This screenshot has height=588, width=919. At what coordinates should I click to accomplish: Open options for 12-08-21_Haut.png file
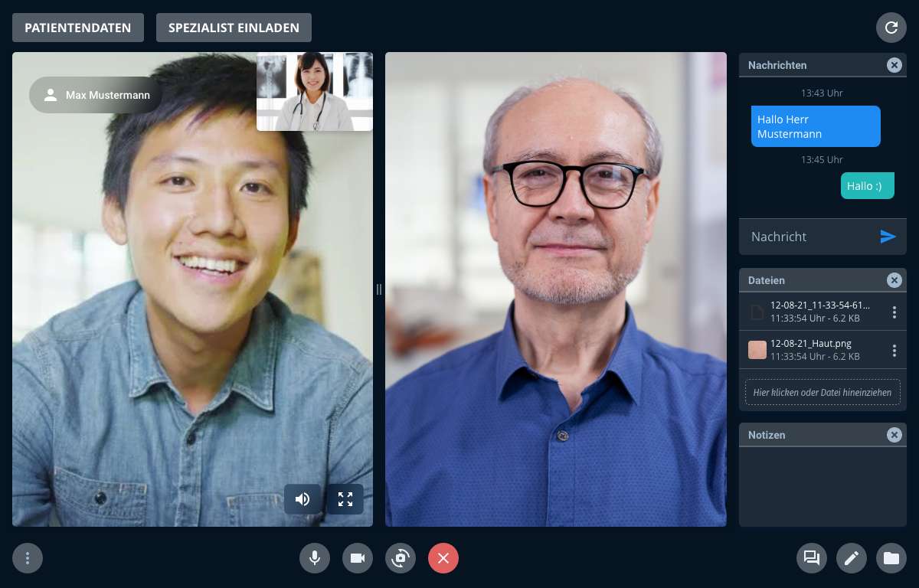tap(894, 351)
